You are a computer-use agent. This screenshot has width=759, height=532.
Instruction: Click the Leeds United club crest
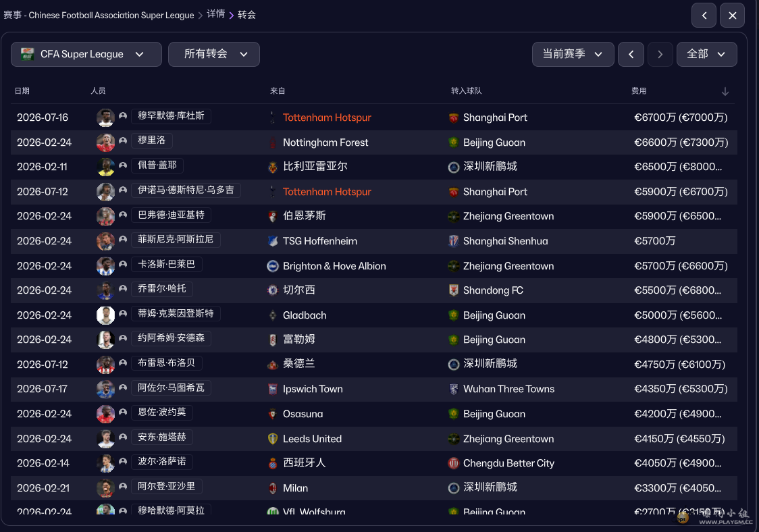point(273,439)
